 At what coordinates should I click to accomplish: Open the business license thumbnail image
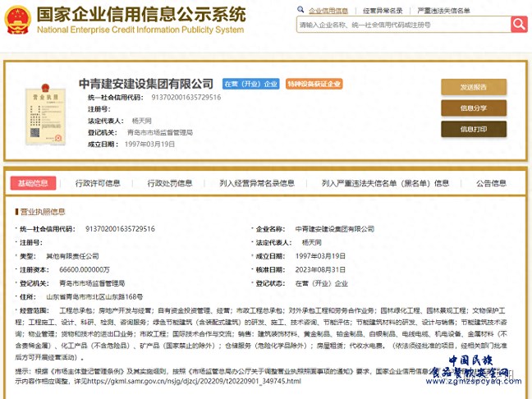[x=45, y=115]
